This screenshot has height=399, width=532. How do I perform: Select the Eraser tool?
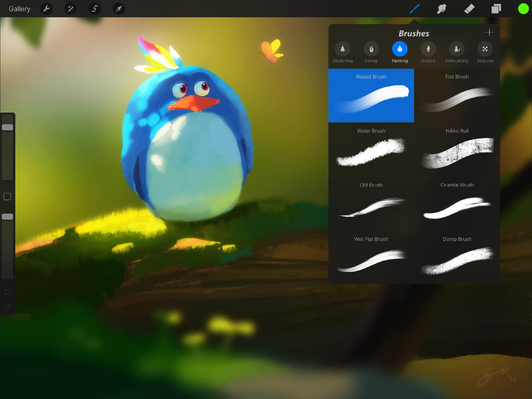click(469, 8)
